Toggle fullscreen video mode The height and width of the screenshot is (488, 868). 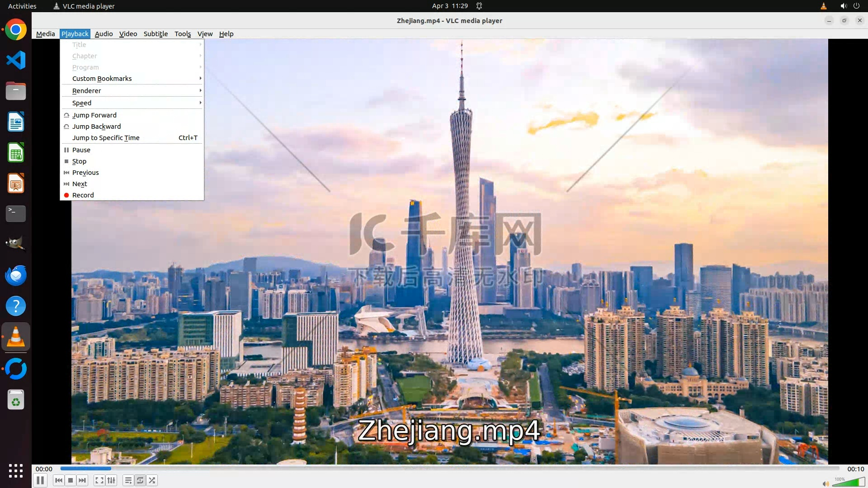coord(99,480)
